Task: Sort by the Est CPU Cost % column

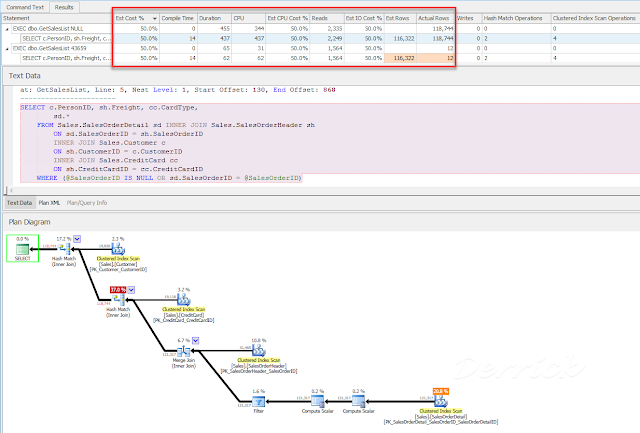Action: 287,18
